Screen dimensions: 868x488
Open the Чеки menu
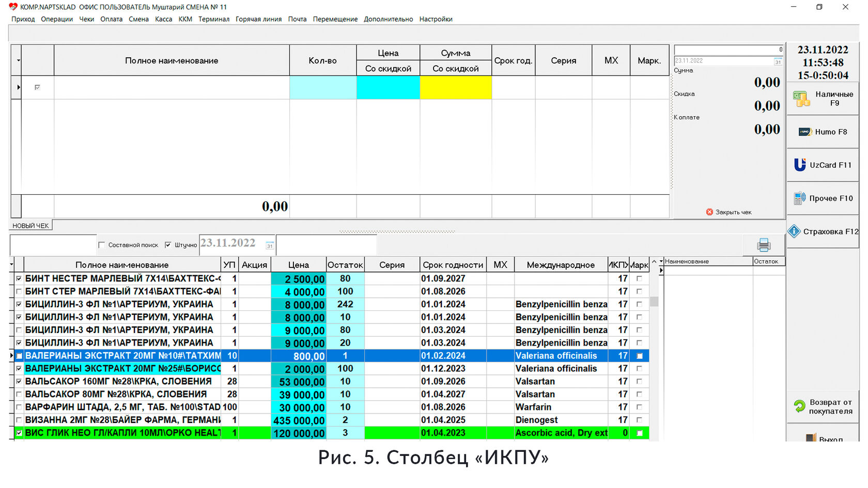point(87,19)
